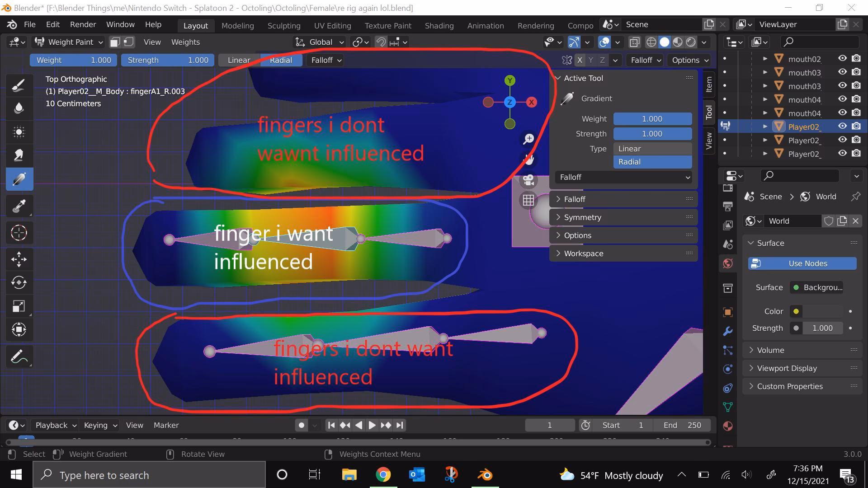Select the Gradient weight tool in toolbar

(x=19, y=179)
